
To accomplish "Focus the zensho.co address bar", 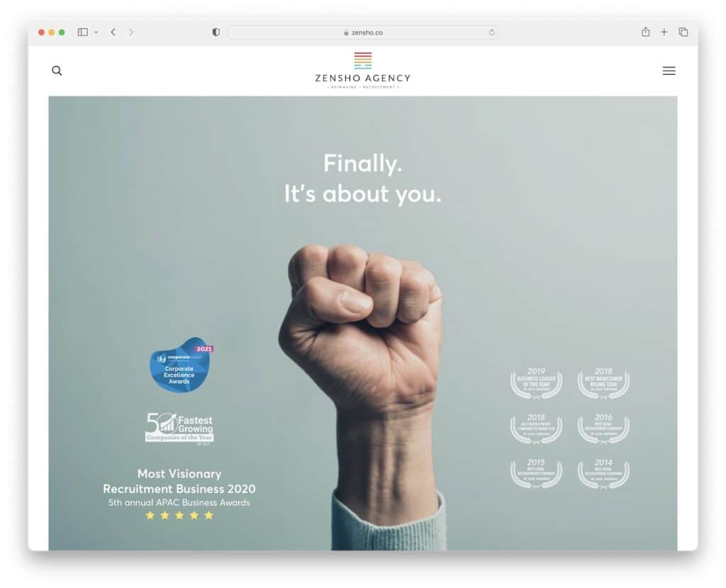I will 363,33.
